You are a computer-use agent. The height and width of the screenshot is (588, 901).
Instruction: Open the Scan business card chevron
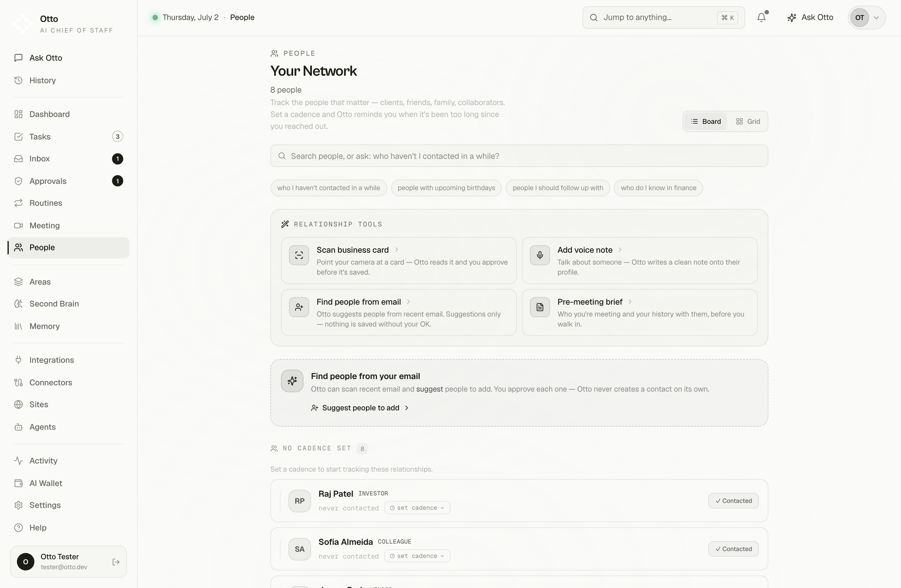[x=396, y=250]
